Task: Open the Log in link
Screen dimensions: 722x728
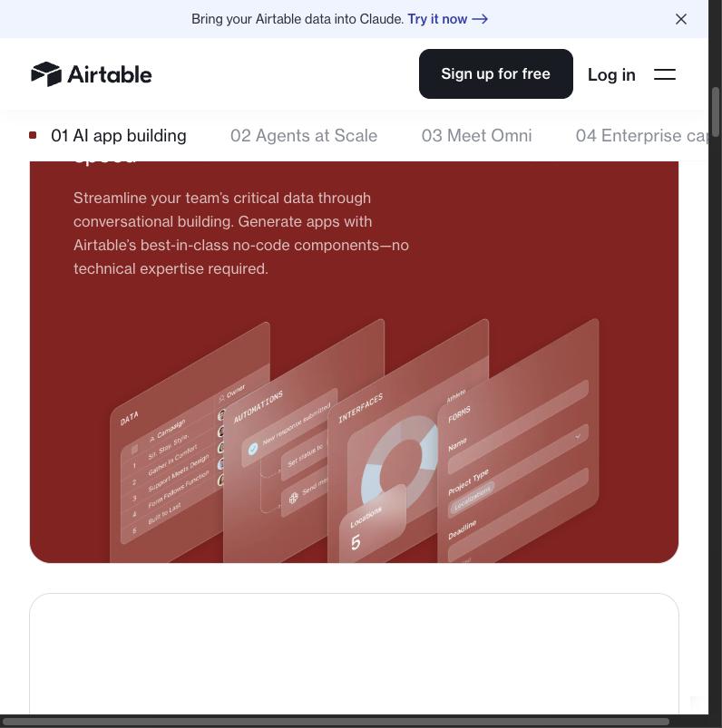Action: pos(611,74)
